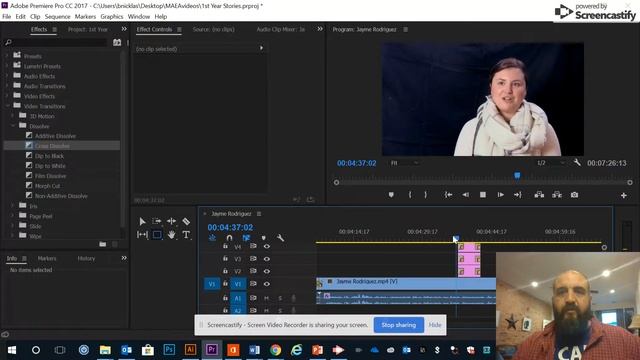Expand the Lumetri Presets folder
Screen dimensions: 640x360
[7, 66]
